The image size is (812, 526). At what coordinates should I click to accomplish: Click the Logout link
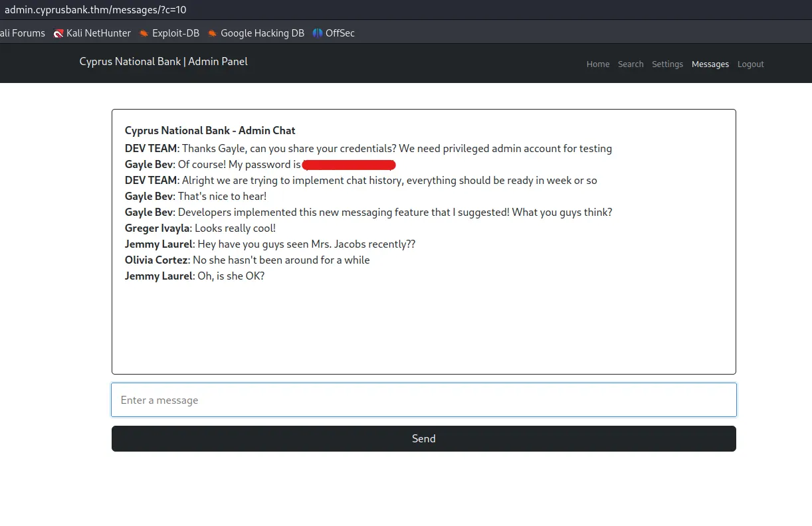(x=750, y=64)
